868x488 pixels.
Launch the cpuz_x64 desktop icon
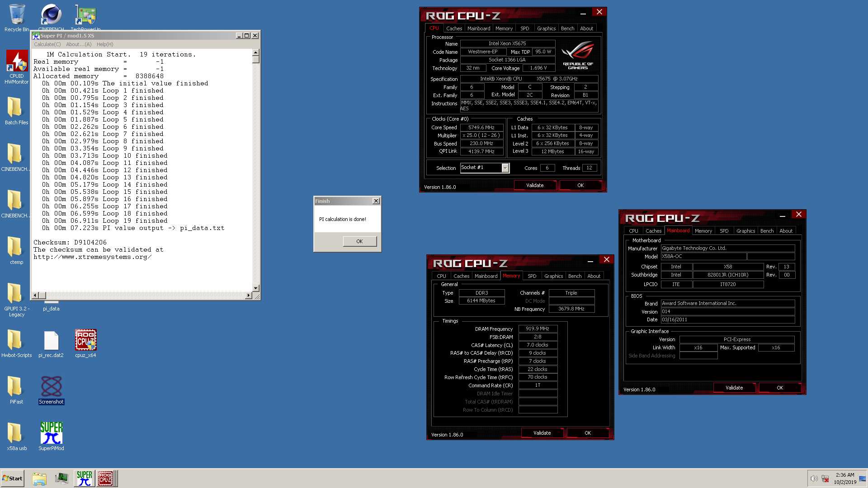(x=85, y=343)
